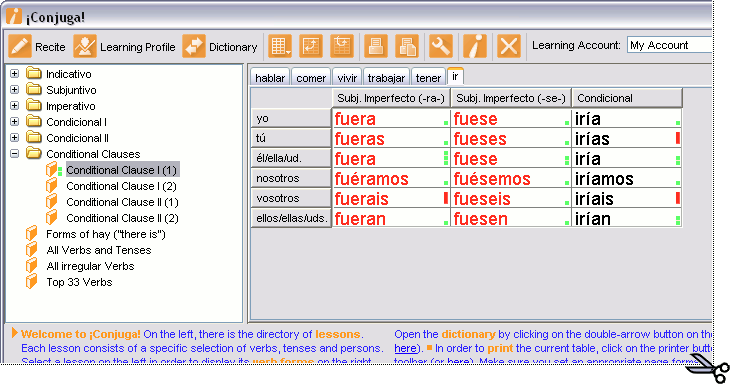Click the Recite pencil icon

[x=20, y=46]
